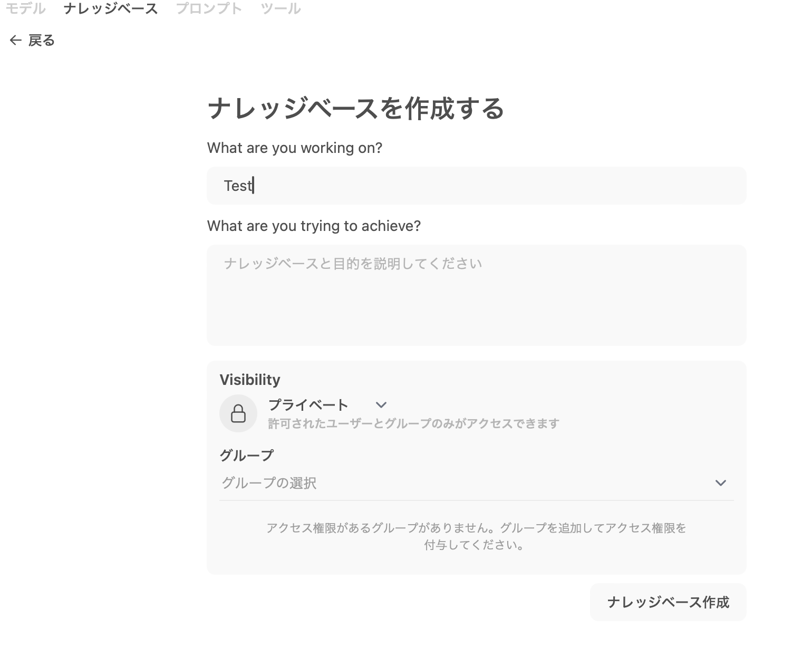Switch to the モデル tab
The image size is (812, 657).
tap(25, 8)
